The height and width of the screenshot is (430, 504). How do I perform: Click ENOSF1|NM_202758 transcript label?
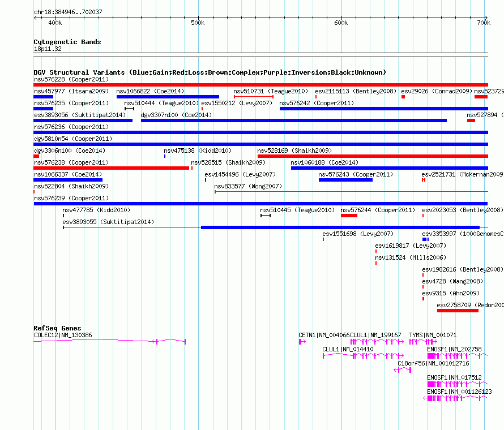coord(454,349)
